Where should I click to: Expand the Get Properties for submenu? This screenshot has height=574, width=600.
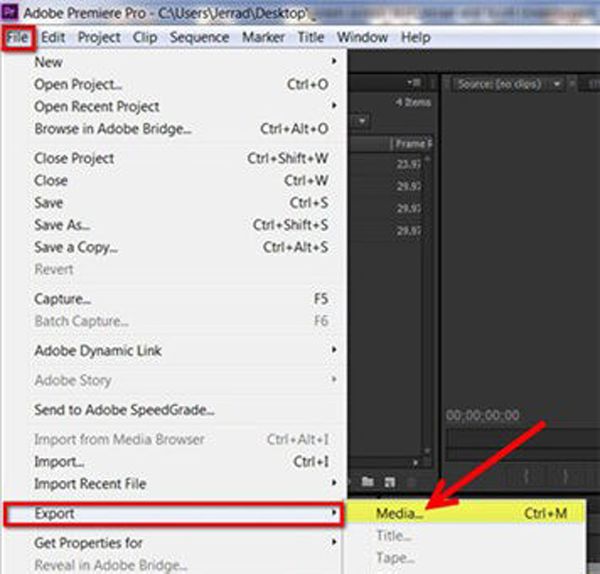[334, 541]
